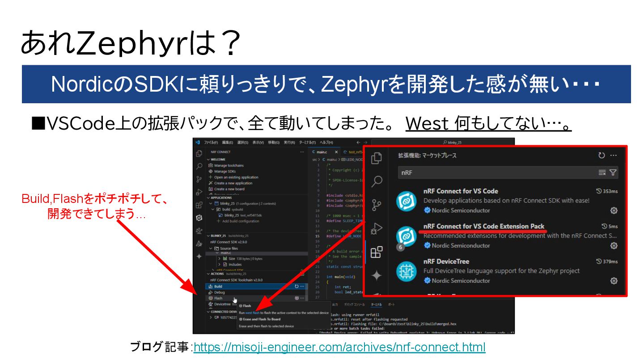The image size is (644, 362).
Task: Expand the Size 138 bytes node
Action: click(x=219, y=259)
